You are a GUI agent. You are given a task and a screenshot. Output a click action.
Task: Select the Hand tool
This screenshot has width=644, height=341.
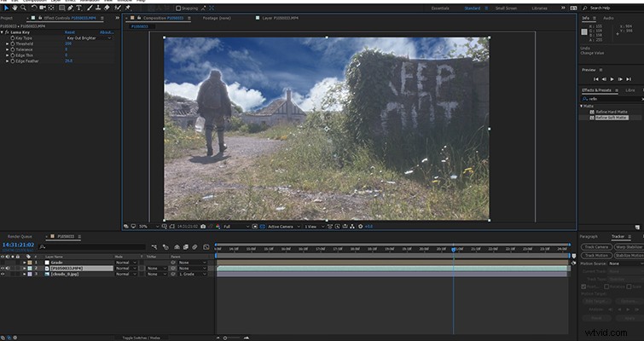pos(15,8)
